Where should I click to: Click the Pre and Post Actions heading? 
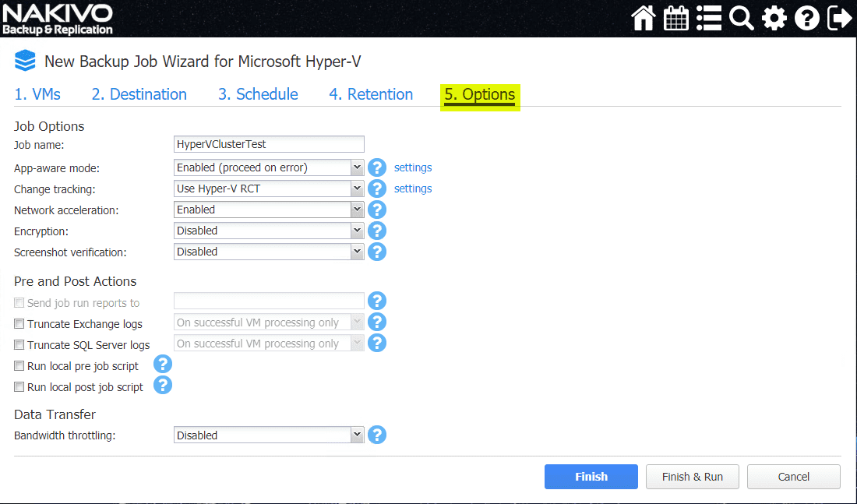[x=75, y=281]
